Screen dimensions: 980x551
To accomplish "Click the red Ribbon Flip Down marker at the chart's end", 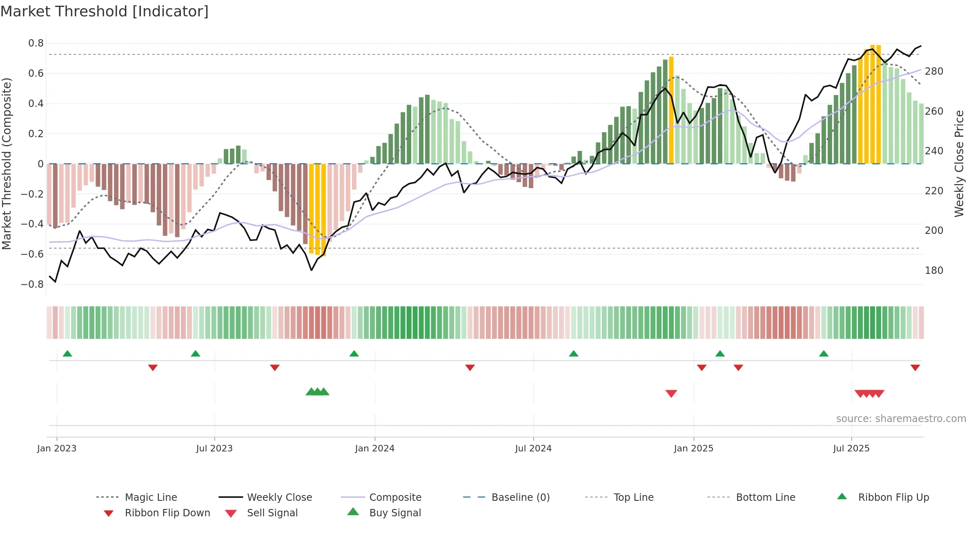I will 915,367.
